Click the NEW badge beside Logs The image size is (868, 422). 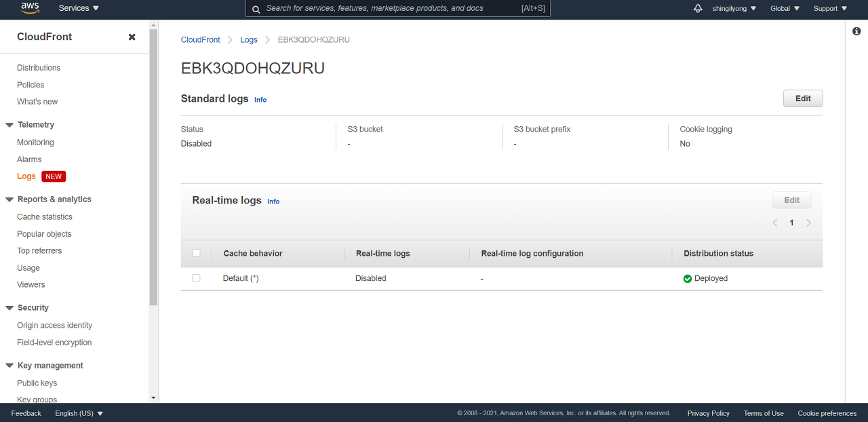(x=54, y=176)
